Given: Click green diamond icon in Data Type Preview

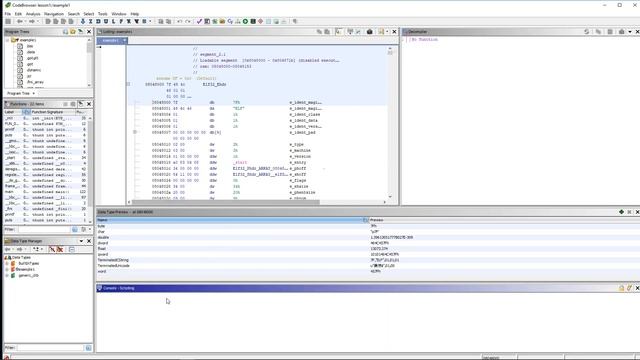Looking at the screenshot, I should click(622, 212).
